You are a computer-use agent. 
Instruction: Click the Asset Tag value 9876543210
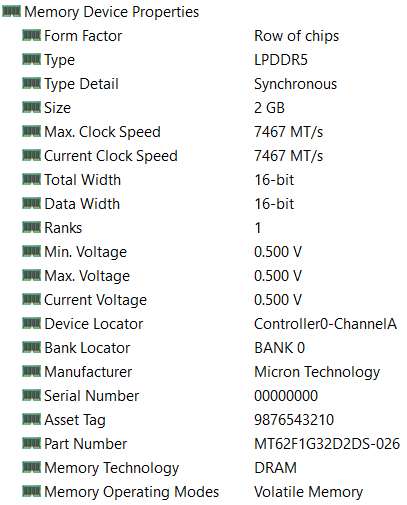[294, 420]
